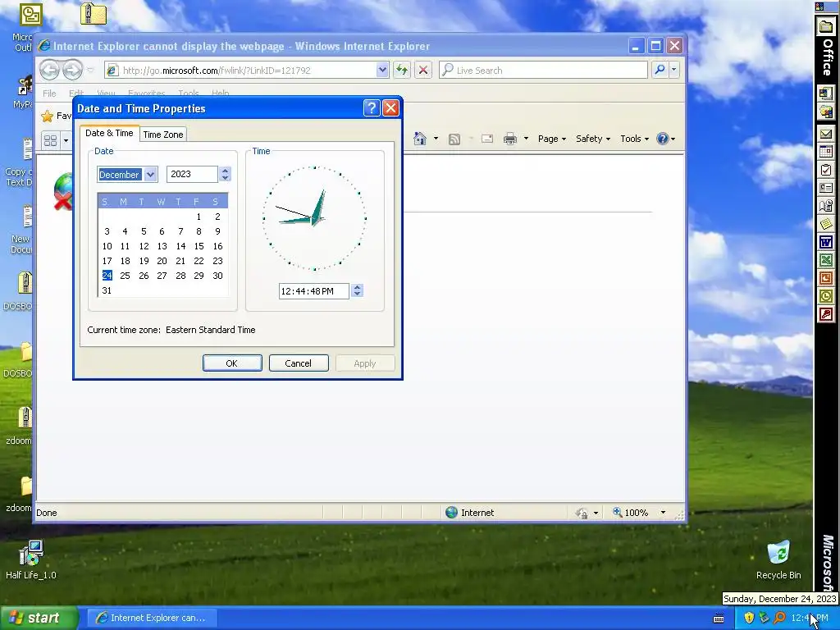Screen dimensions: 840x630
Task: Click the Forward arrow in Internet Explorer
Action: [x=72, y=70]
